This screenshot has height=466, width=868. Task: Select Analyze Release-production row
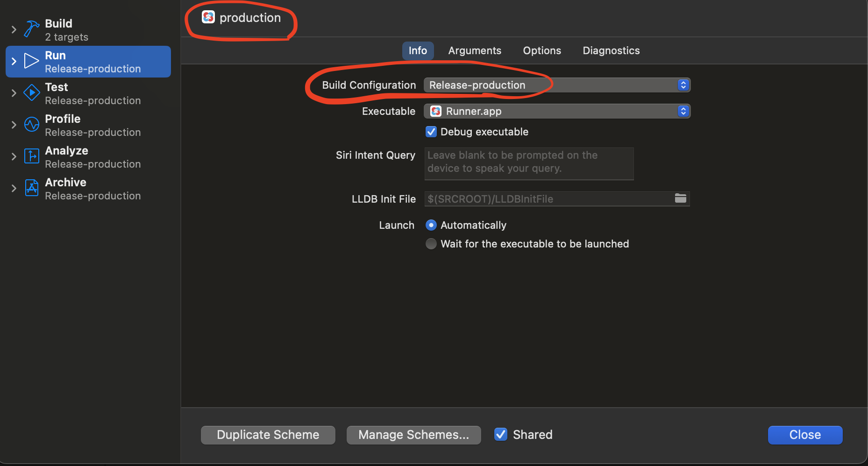coord(88,157)
